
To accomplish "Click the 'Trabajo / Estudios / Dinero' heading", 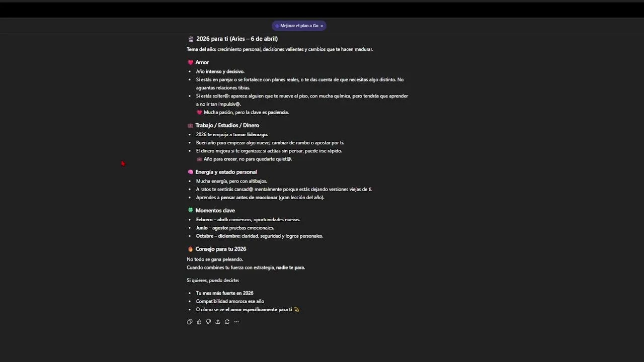I will (x=227, y=125).
